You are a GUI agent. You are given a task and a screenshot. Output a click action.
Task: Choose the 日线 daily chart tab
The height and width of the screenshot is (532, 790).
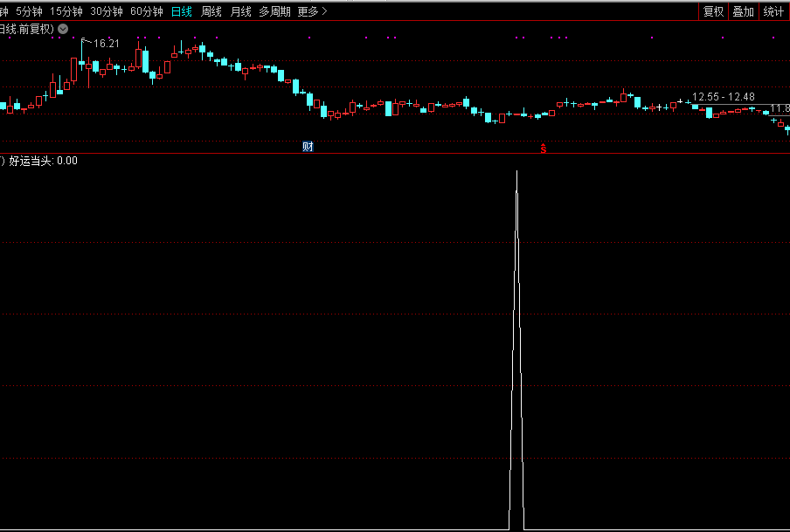(x=182, y=11)
